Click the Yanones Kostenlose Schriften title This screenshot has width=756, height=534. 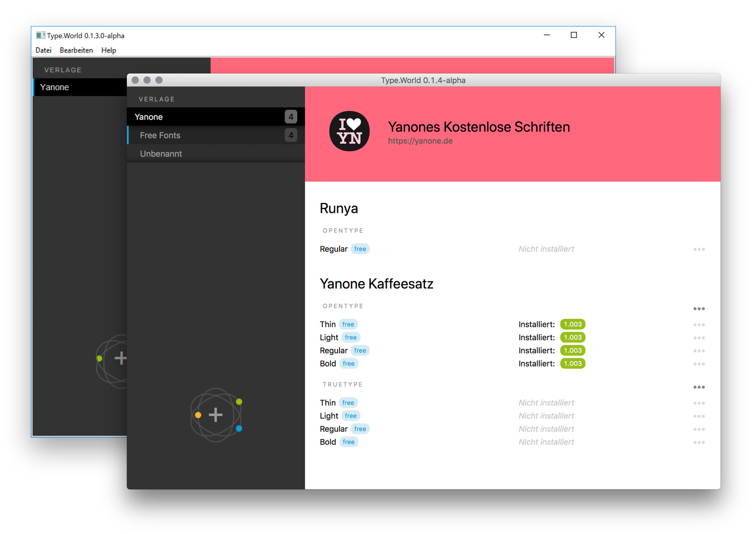click(x=479, y=127)
